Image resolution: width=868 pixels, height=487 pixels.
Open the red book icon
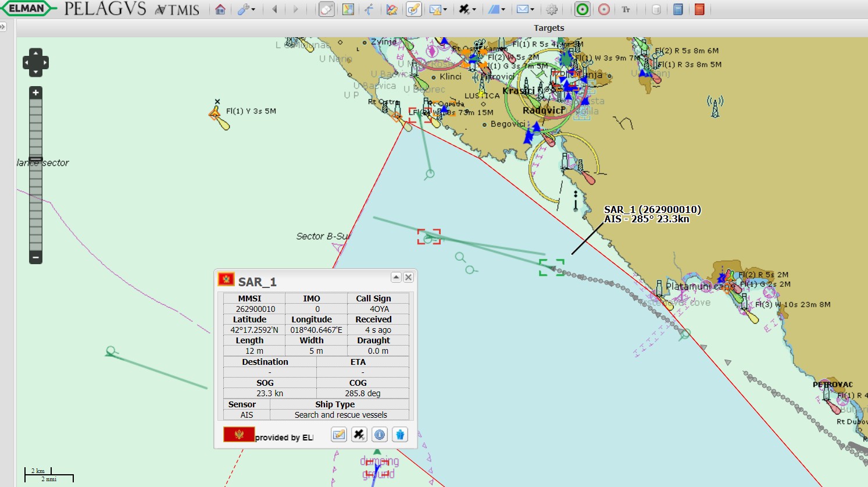click(699, 9)
